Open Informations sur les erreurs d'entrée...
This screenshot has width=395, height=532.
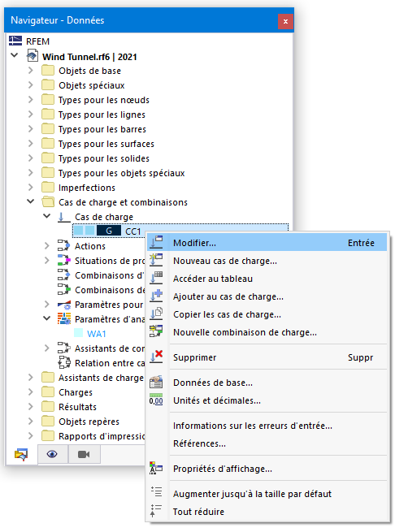pos(267,426)
